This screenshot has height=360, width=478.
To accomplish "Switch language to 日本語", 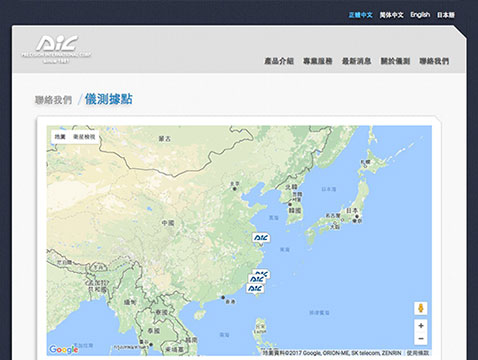I will 446,15.
